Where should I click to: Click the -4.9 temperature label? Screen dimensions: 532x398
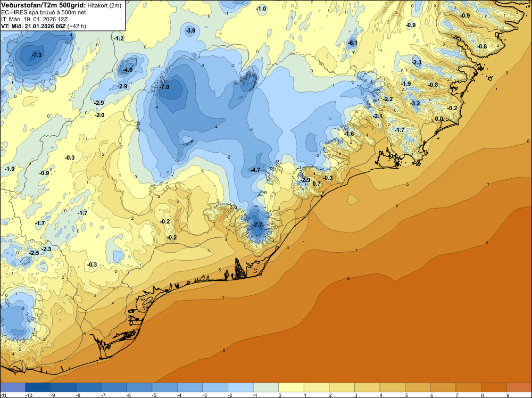[128, 70]
